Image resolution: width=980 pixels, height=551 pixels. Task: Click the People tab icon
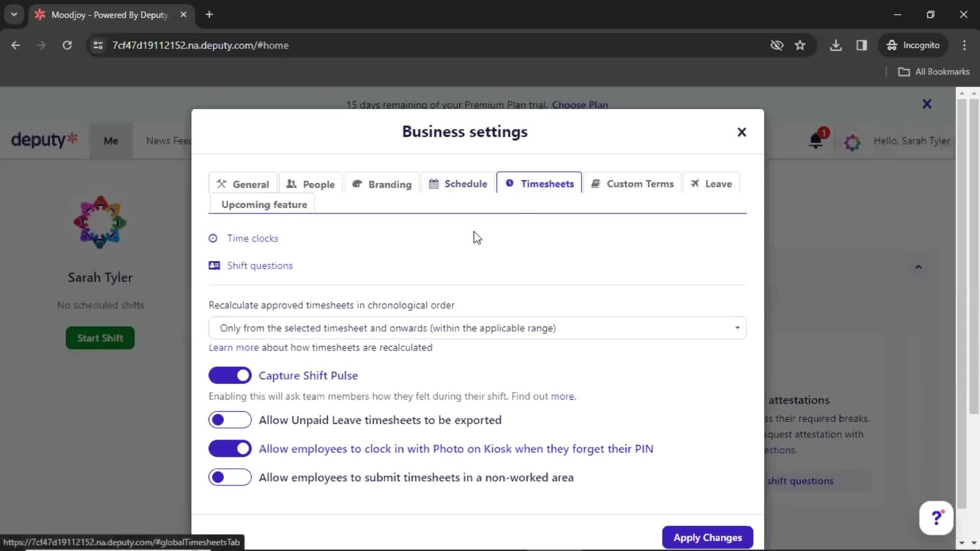292,183
